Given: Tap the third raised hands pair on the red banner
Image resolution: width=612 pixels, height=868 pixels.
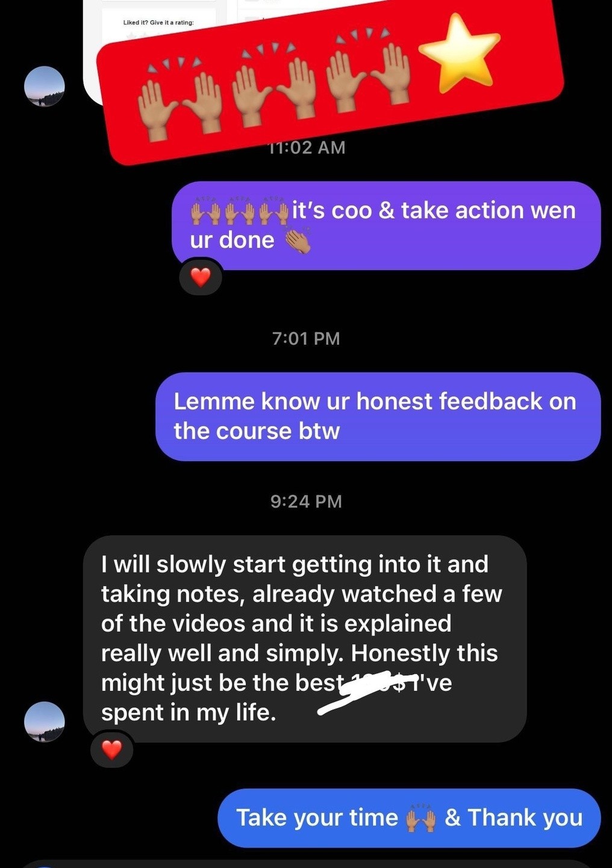Looking at the screenshot, I should pos(369,71).
